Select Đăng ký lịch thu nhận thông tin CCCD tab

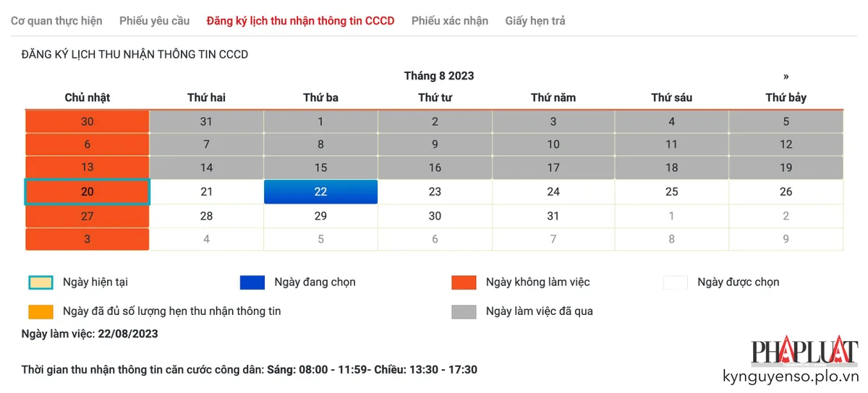point(300,21)
